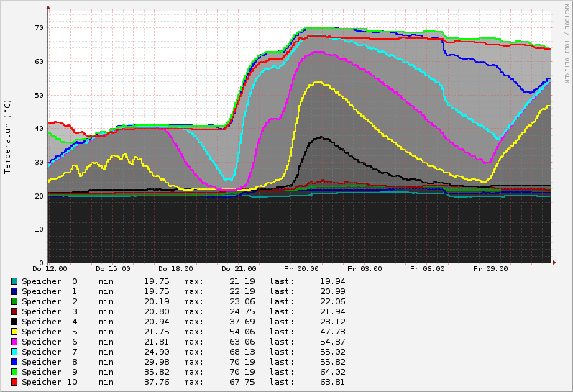Select the black Speicher 4 legend swatch
This screenshot has width=573, height=392.
click(14, 322)
